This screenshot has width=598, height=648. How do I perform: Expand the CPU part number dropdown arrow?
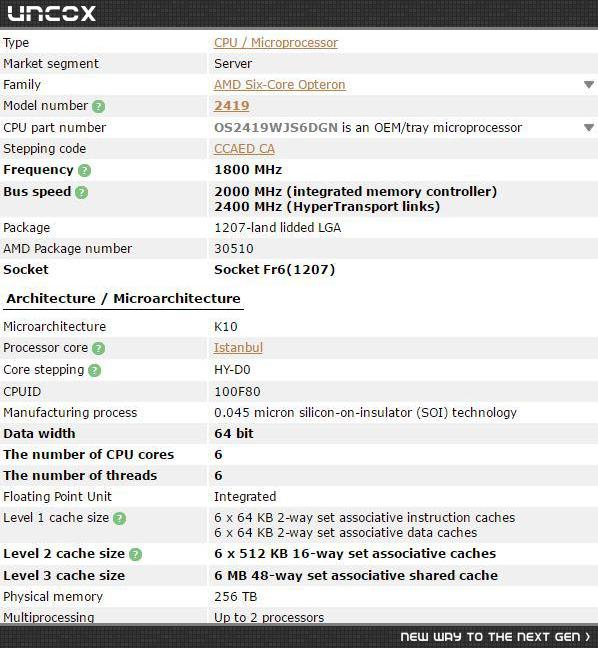[589, 128]
